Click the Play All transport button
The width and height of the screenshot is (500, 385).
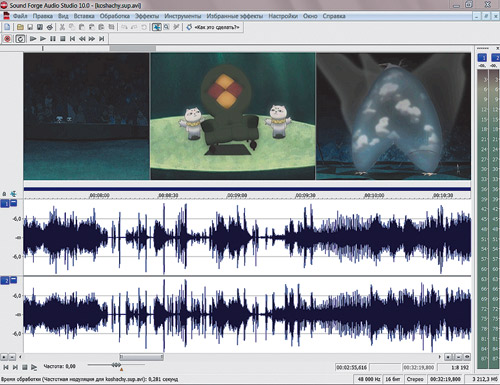pyautogui.click(x=33, y=39)
